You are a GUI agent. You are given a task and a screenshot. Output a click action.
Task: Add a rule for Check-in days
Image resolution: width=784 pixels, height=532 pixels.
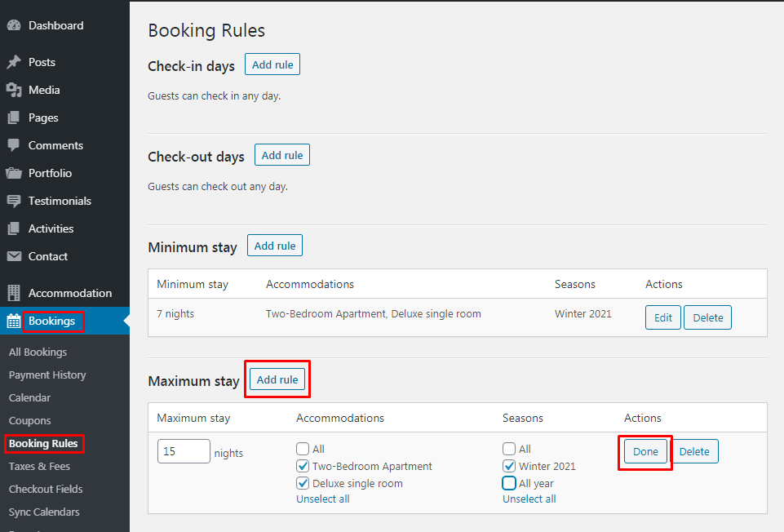click(x=272, y=64)
